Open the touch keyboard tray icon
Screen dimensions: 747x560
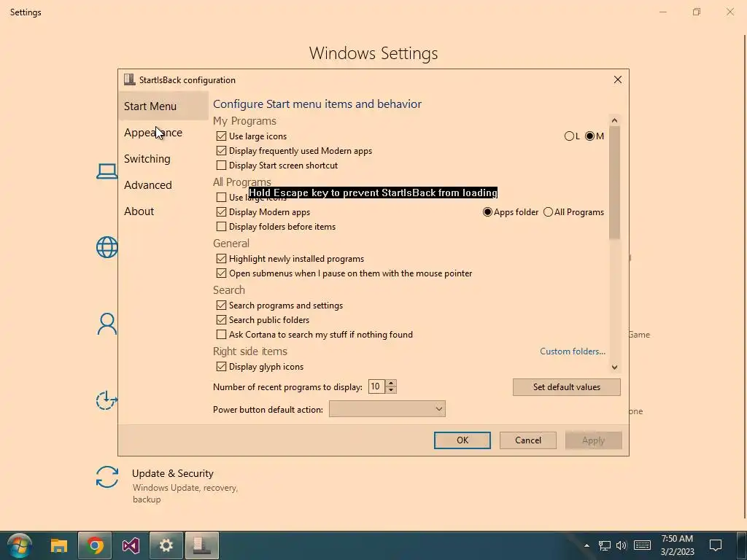click(x=642, y=545)
